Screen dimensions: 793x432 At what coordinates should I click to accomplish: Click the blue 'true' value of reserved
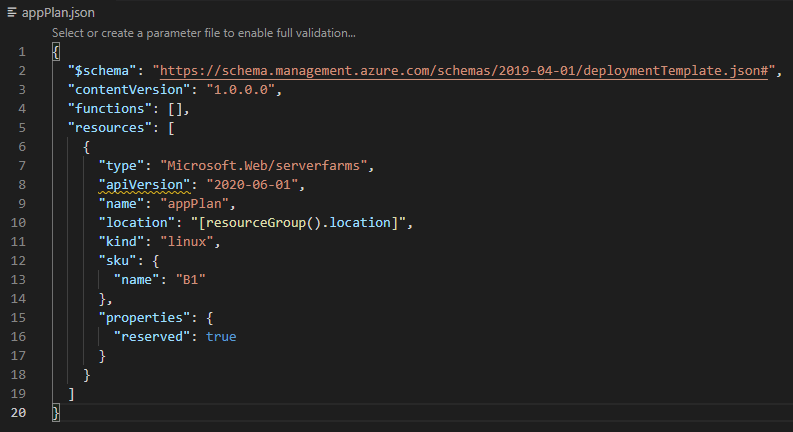pyautogui.click(x=221, y=337)
